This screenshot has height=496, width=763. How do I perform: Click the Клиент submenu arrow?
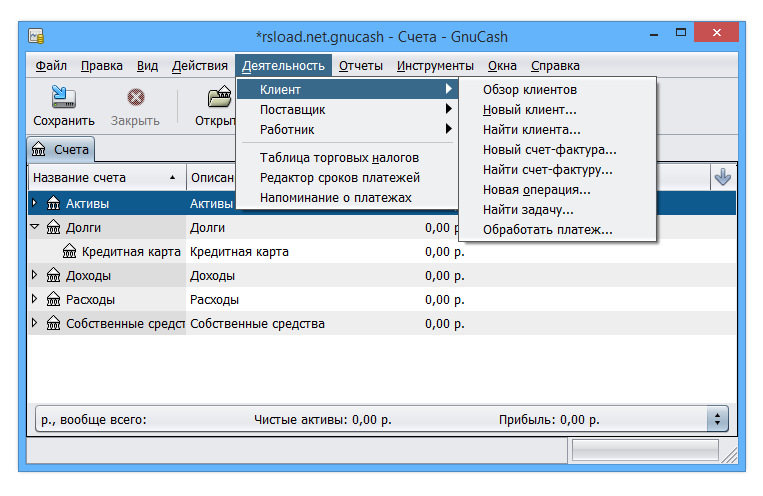pos(449,89)
